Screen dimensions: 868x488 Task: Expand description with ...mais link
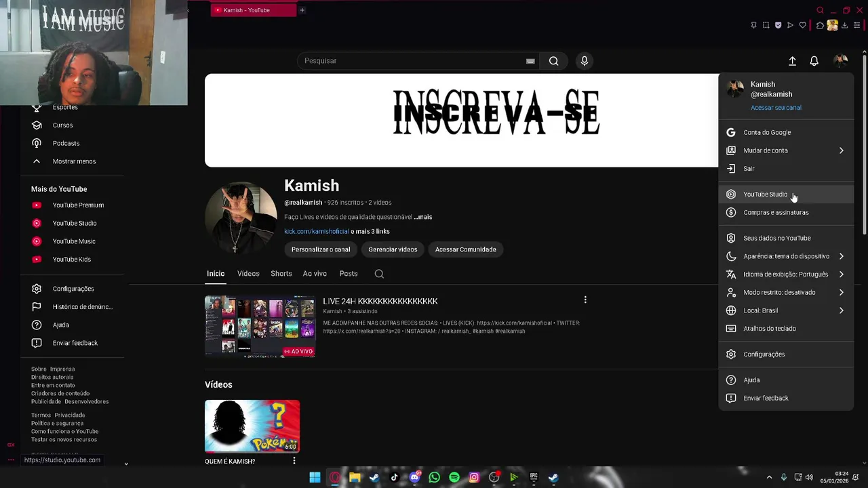coord(423,217)
